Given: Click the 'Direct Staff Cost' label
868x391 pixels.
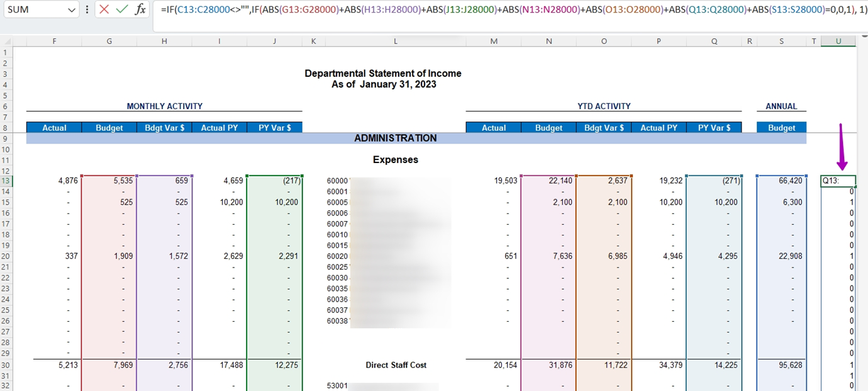Looking at the screenshot, I should (x=396, y=365).
